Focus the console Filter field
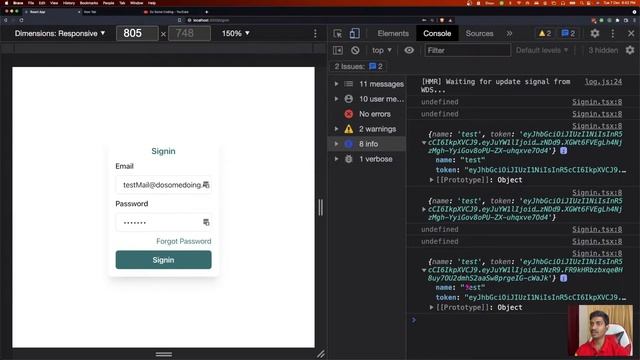The height and width of the screenshot is (360, 640). click(x=467, y=50)
